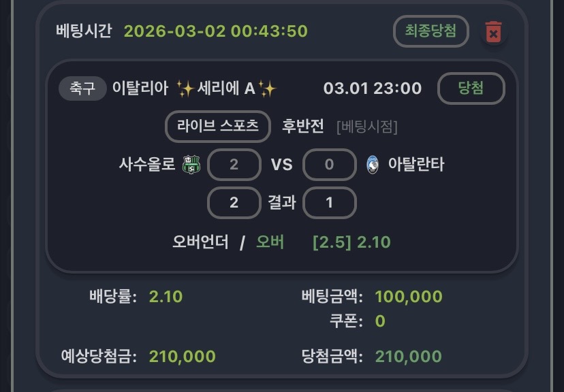
Task: Click the [2.5] 2.10 odds line
Action: [x=351, y=242]
